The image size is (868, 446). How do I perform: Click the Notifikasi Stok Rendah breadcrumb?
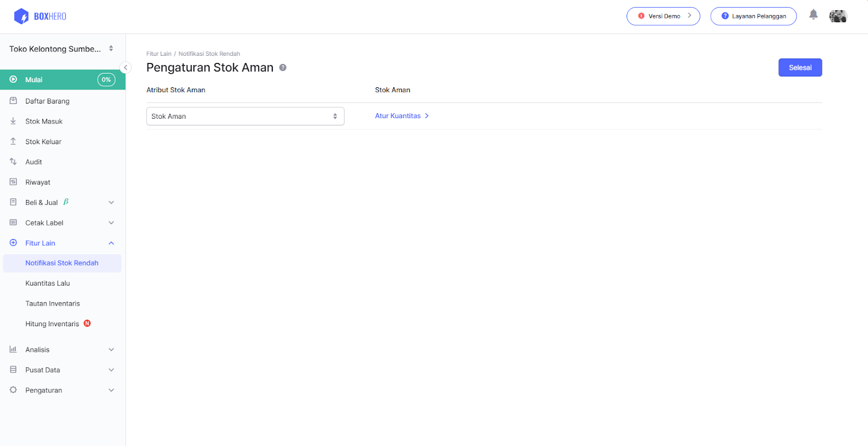coord(209,54)
